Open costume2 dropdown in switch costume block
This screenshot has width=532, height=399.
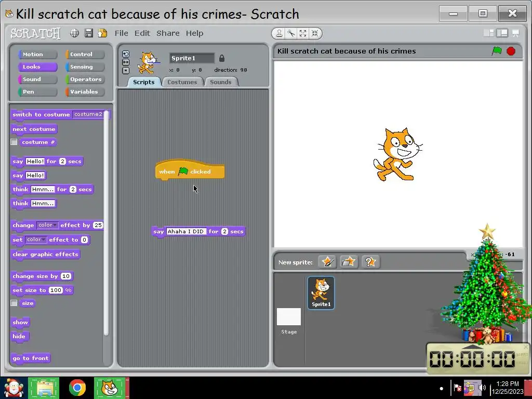pyautogui.click(x=88, y=114)
